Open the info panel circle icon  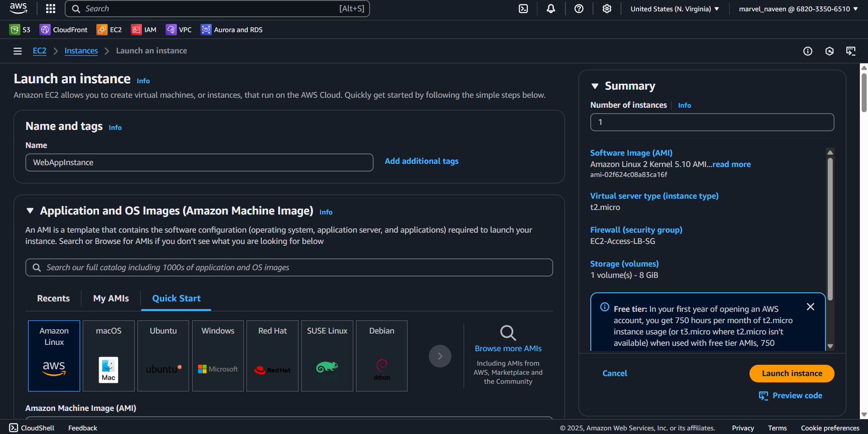pos(808,51)
